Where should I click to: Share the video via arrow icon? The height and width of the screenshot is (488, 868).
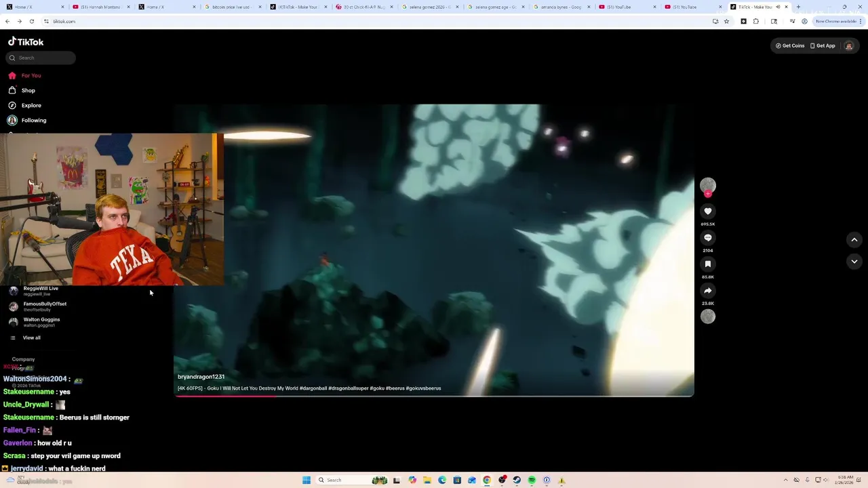tap(707, 291)
